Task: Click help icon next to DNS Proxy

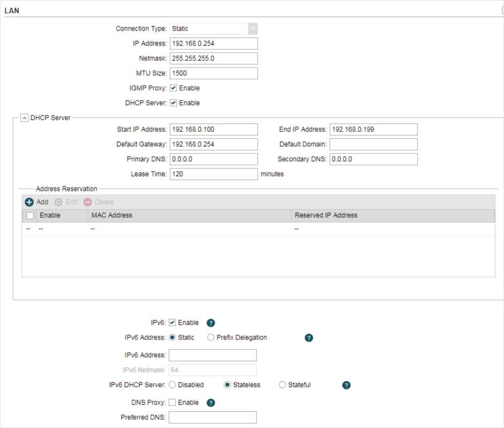Action: 211,403
